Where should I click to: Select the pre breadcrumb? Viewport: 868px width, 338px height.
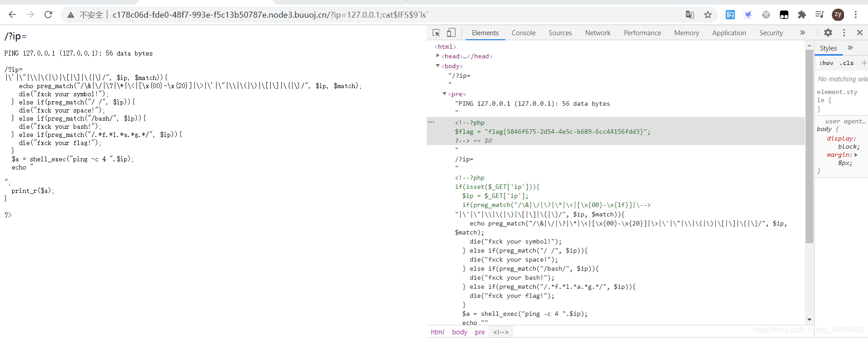coord(480,332)
